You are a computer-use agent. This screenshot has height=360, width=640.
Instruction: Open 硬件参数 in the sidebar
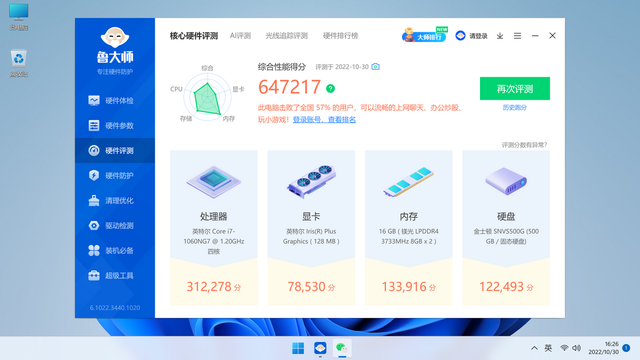click(x=115, y=125)
